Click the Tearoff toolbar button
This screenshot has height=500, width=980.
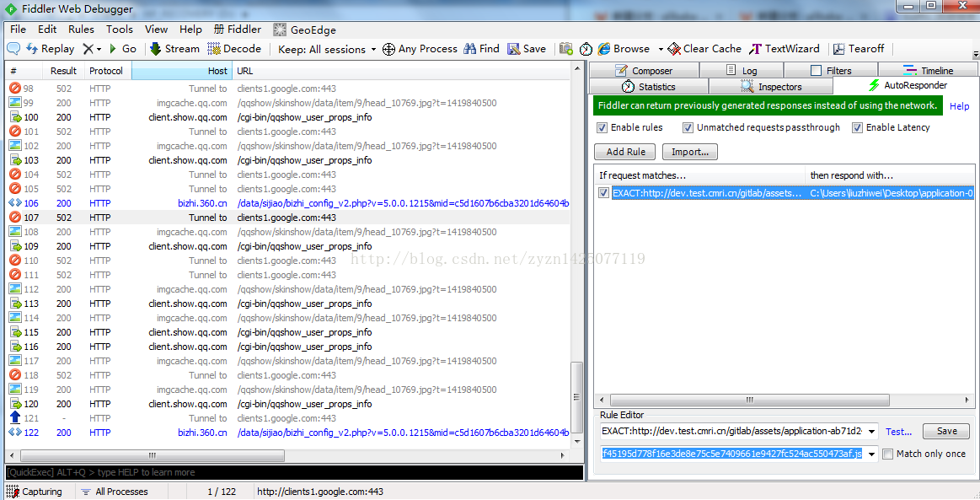click(859, 49)
